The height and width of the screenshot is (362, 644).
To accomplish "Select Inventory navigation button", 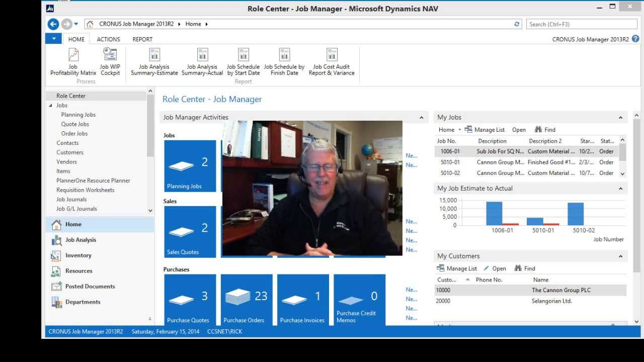I will [100, 256].
